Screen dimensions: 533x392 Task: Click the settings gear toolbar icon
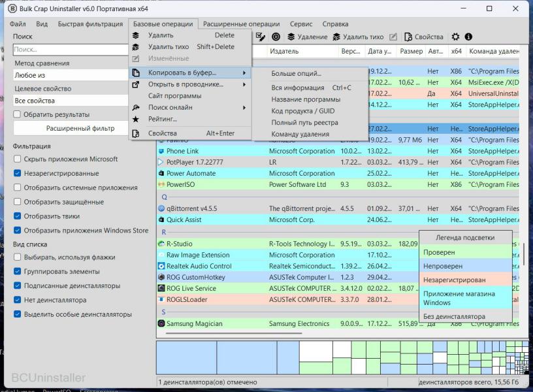(455, 37)
